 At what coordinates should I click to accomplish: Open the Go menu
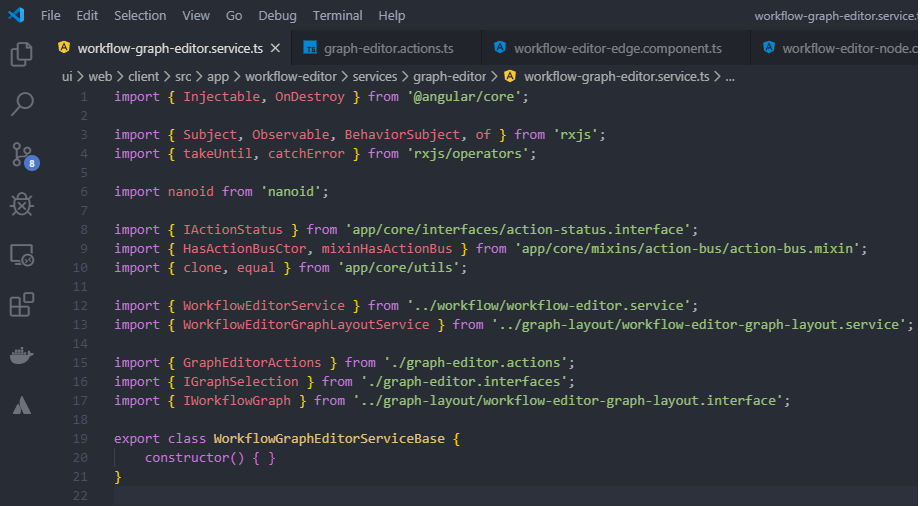click(234, 15)
